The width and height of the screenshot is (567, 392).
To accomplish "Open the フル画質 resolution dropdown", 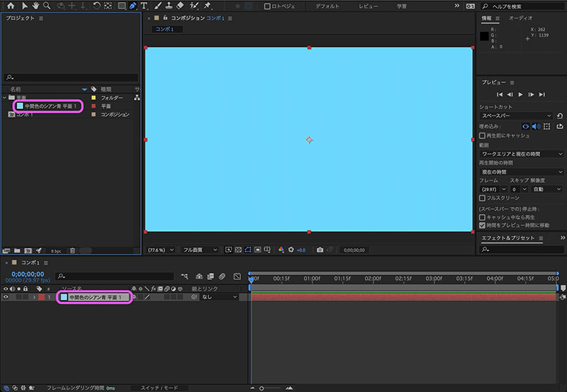I will (200, 250).
